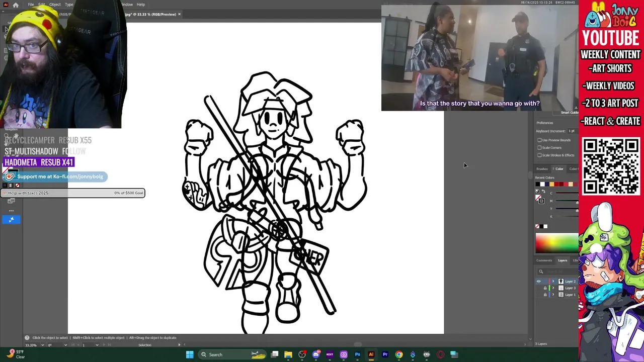This screenshot has width=644, height=362.
Task: Open the Windows Start menu
Action: click(x=190, y=354)
